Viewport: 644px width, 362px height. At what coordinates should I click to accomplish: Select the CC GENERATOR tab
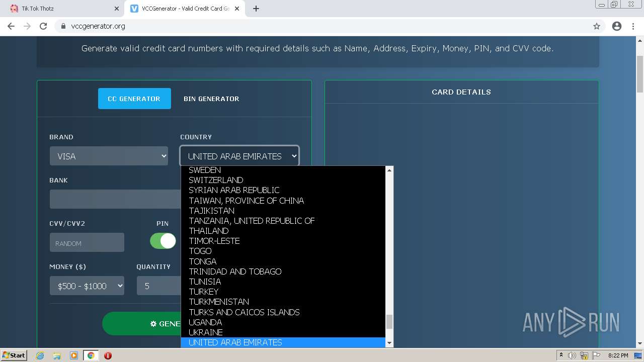[134, 99]
